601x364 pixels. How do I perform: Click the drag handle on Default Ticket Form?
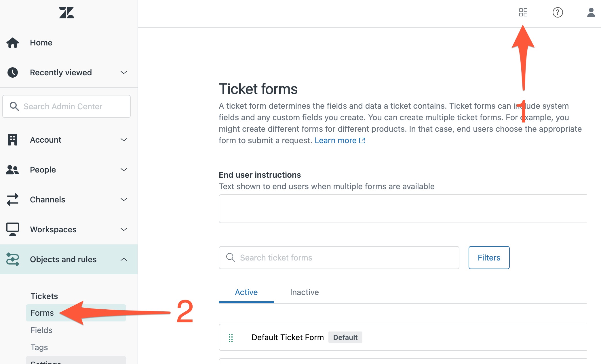pos(230,337)
